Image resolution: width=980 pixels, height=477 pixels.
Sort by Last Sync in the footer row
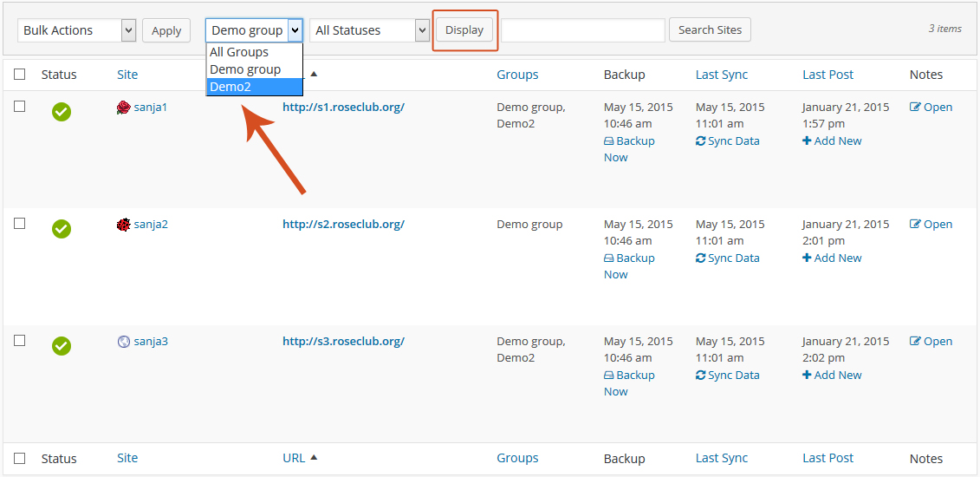(722, 458)
